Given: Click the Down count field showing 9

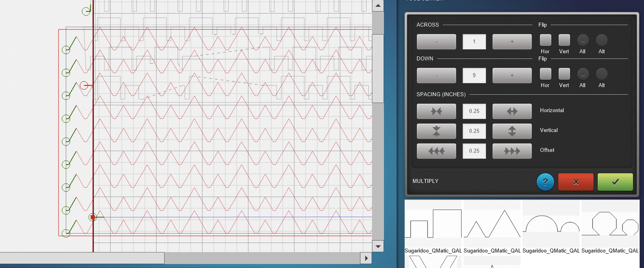Looking at the screenshot, I should (474, 76).
